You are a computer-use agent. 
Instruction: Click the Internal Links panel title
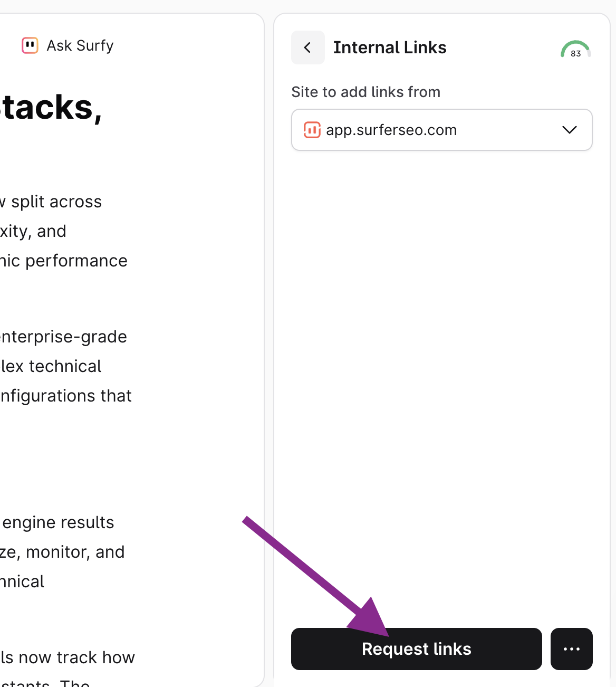point(390,47)
